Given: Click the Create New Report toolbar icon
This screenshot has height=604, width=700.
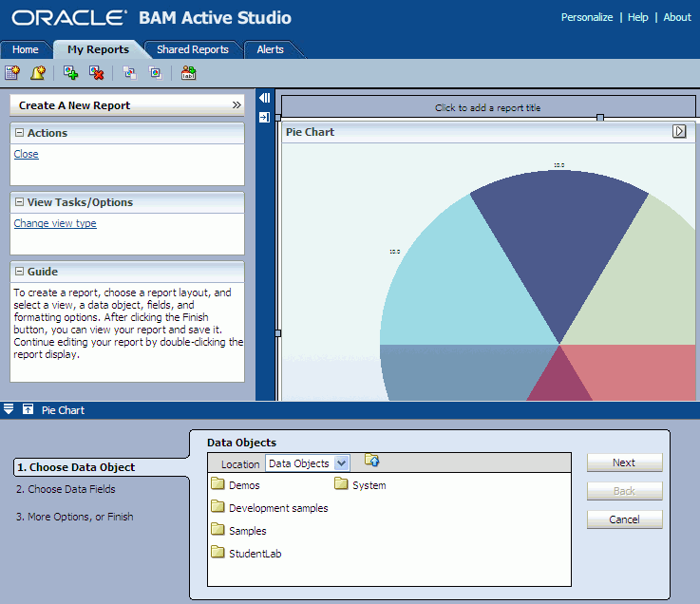Looking at the screenshot, I should pos(12,72).
